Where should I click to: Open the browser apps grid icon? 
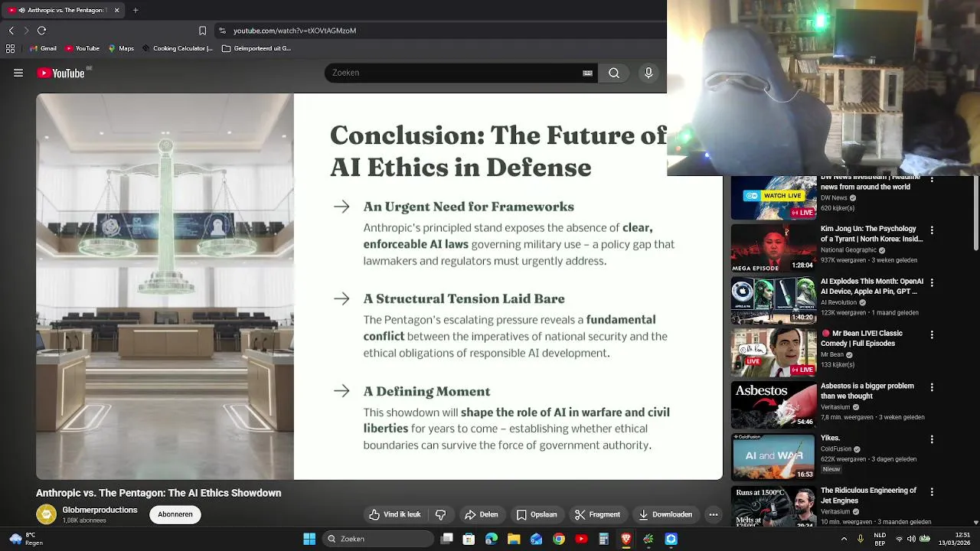10,48
